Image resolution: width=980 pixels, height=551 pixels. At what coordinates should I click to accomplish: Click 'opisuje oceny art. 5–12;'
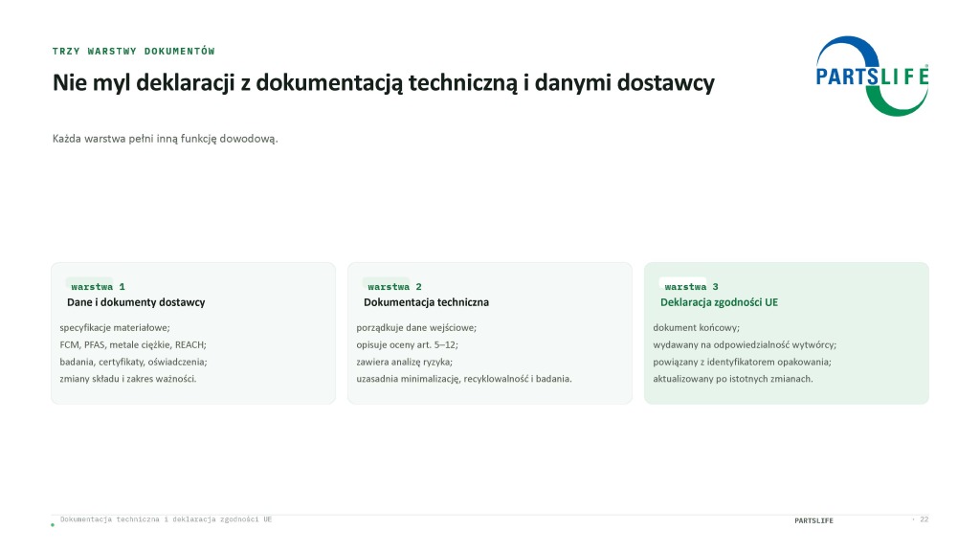click(408, 344)
